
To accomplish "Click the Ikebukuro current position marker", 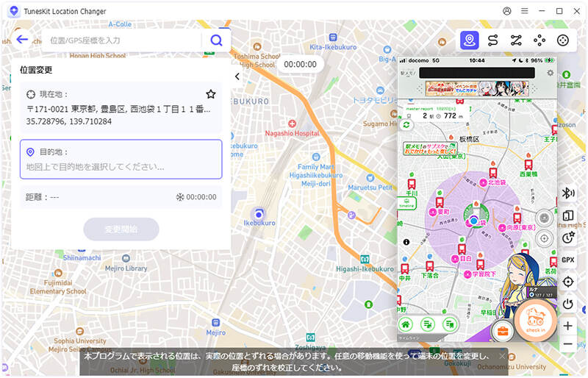I will point(259,214).
